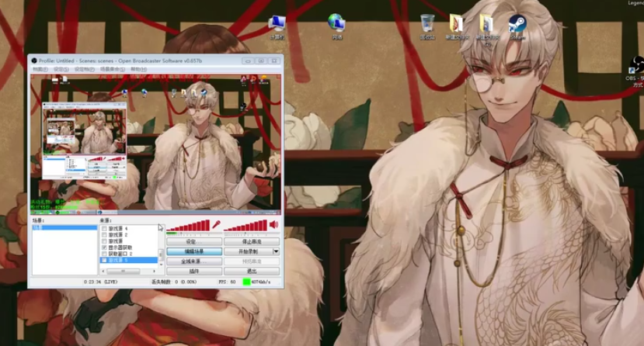
Task: Open the 设定(S) menu
Action: coord(61,69)
